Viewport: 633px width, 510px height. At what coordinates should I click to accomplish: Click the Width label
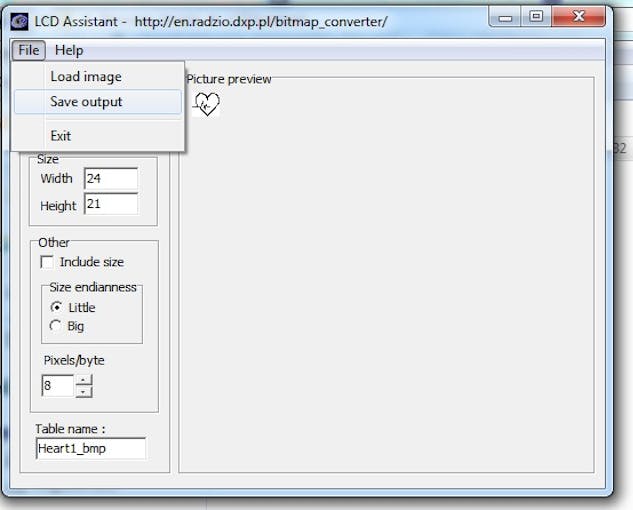(57, 178)
